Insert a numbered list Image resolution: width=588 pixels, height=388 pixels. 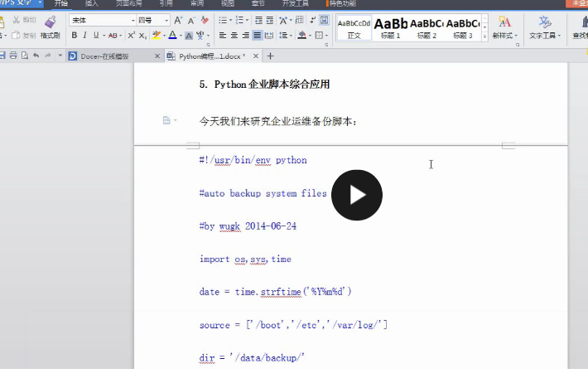[239, 20]
